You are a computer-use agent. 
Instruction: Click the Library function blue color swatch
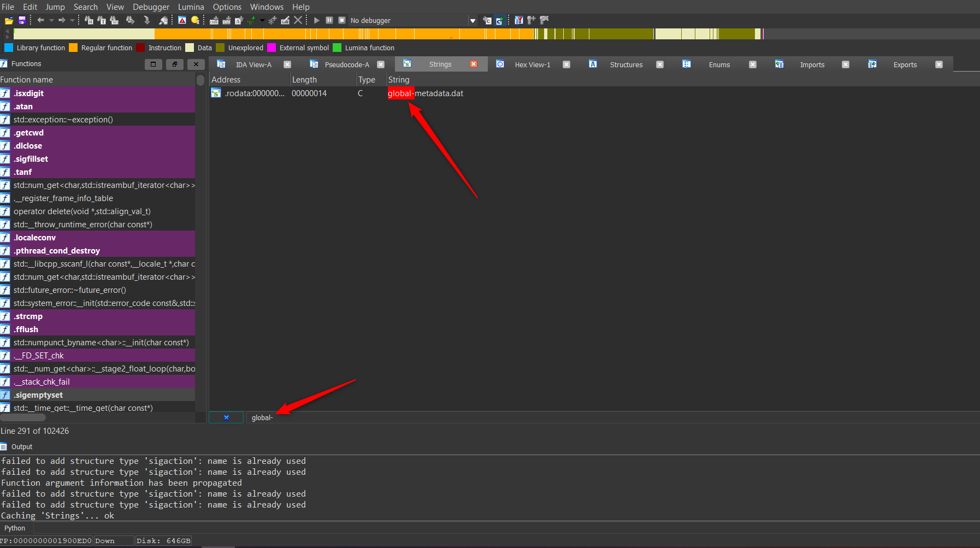coord(9,48)
